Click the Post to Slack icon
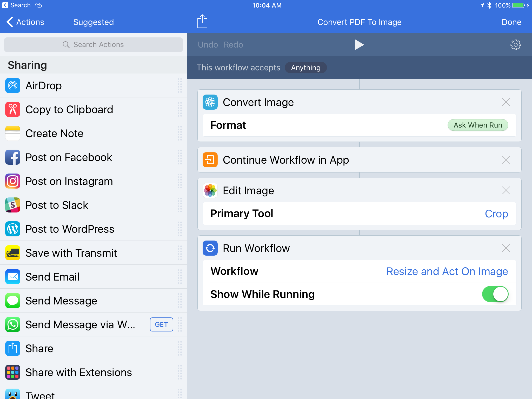Image resolution: width=532 pixels, height=399 pixels. pyautogui.click(x=13, y=205)
